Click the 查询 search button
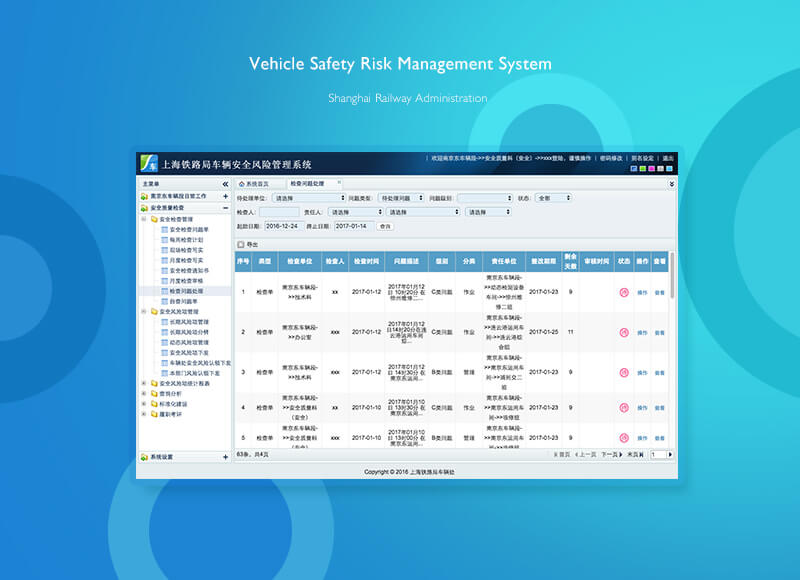The width and height of the screenshot is (800, 580). (385, 226)
